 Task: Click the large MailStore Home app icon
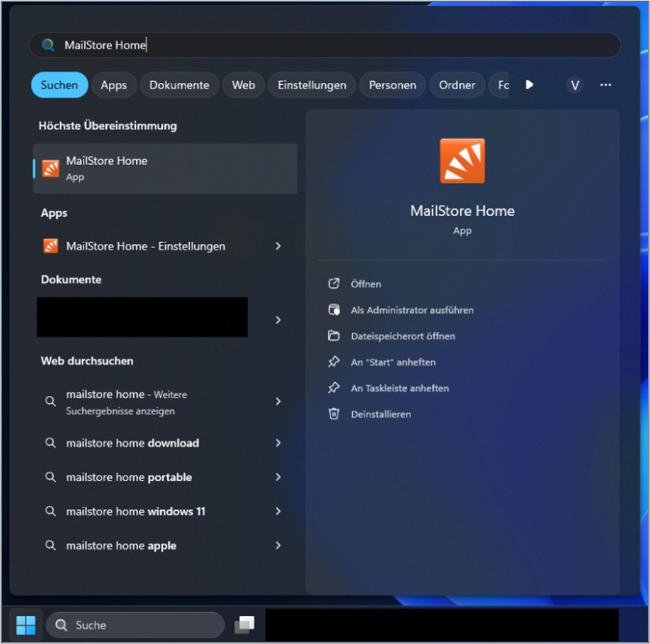point(462,161)
